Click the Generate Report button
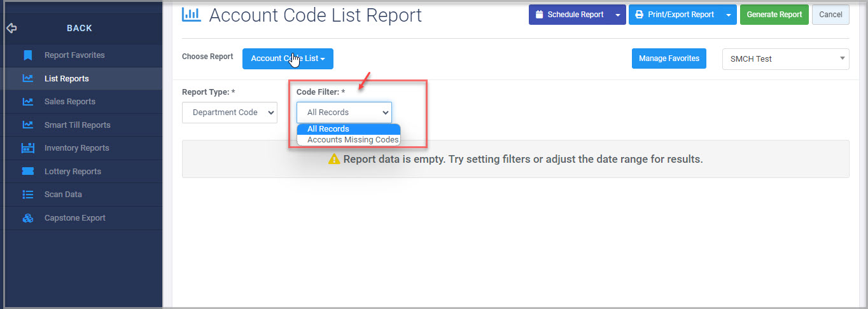 (x=774, y=15)
